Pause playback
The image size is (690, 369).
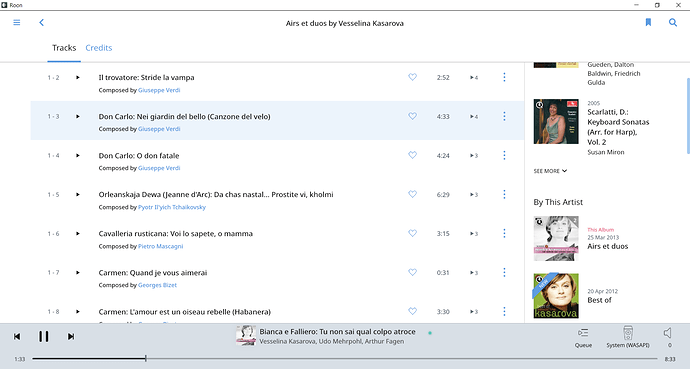click(x=44, y=336)
